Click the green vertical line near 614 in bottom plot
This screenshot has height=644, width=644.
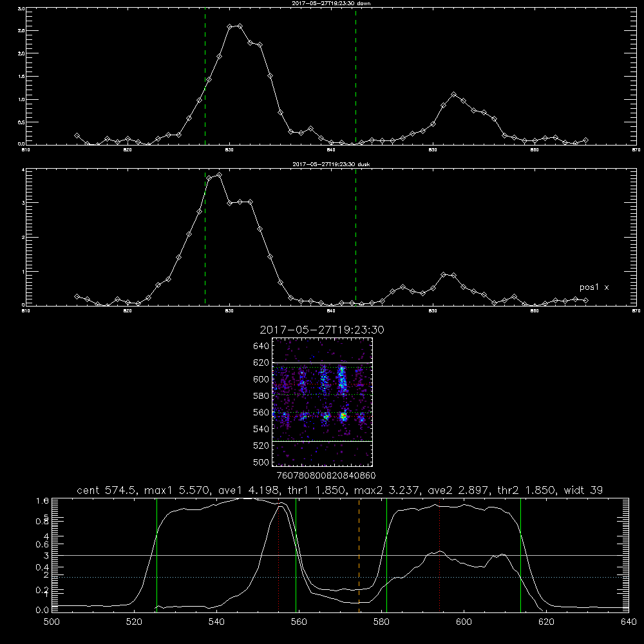(520, 555)
